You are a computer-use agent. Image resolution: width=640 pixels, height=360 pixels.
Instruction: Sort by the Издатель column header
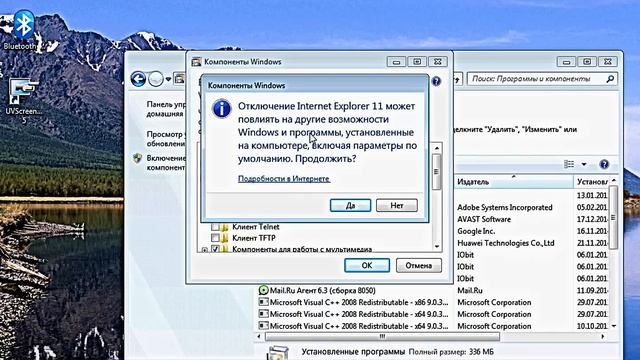[513, 182]
